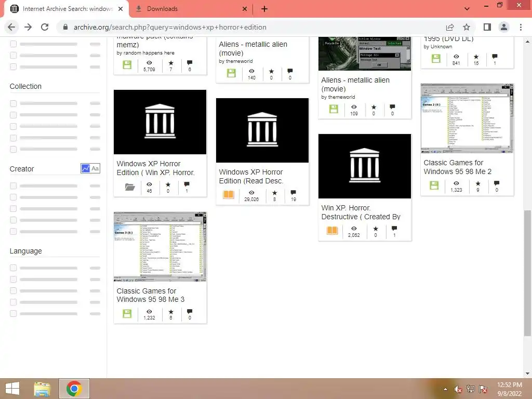Check the first Creator filter checkbox
The width and height of the screenshot is (532, 399).
pos(13,185)
